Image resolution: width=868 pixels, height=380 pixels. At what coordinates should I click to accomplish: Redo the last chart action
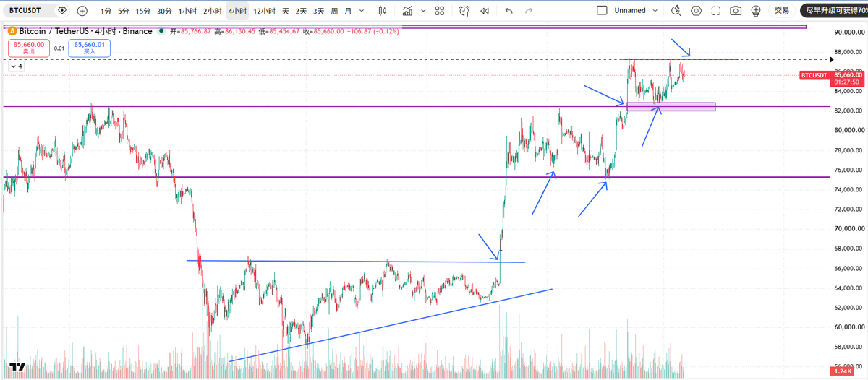click(529, 11)
